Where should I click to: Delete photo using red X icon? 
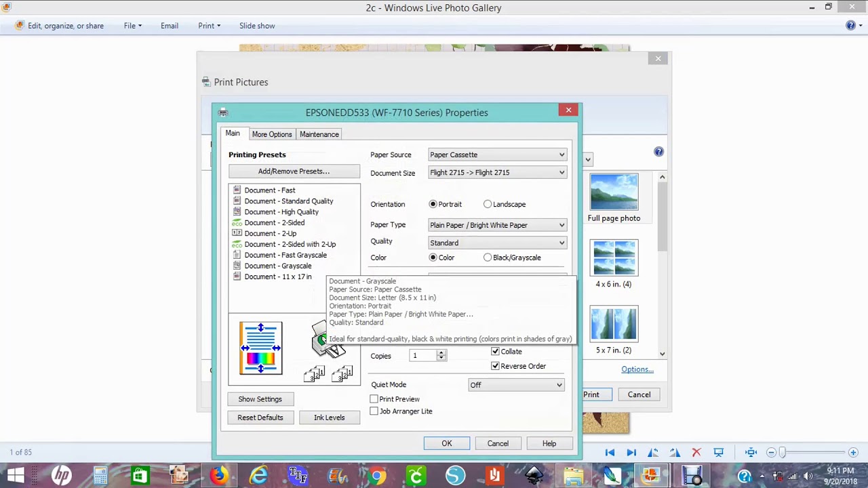696,452
